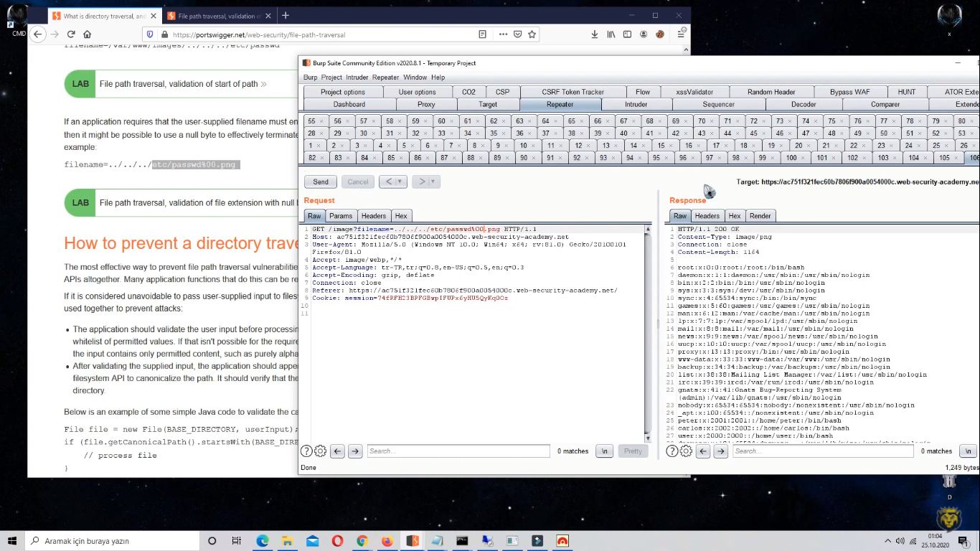The width and height of the screenshot is (980, 551).
Task: Click the Response panel search field
Action: (824, 451)
